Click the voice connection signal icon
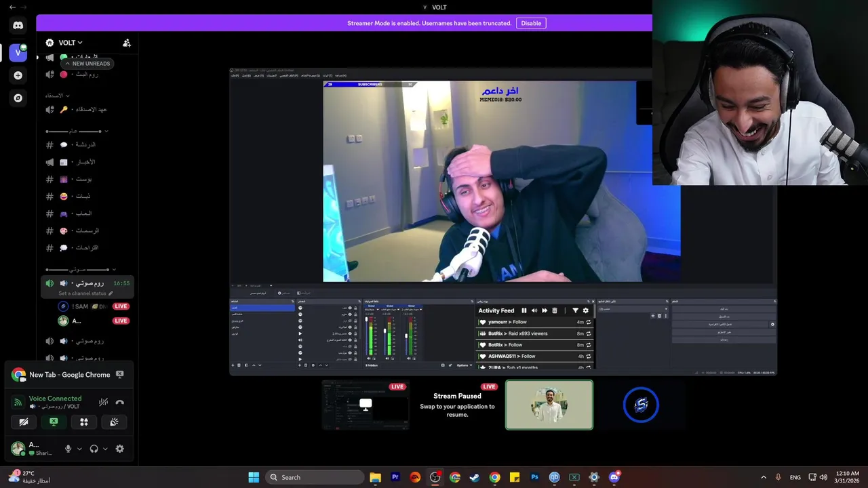Image resolution: width=868 pixels, height=488 pixels. pyautogui.click(x=18, y=402)
